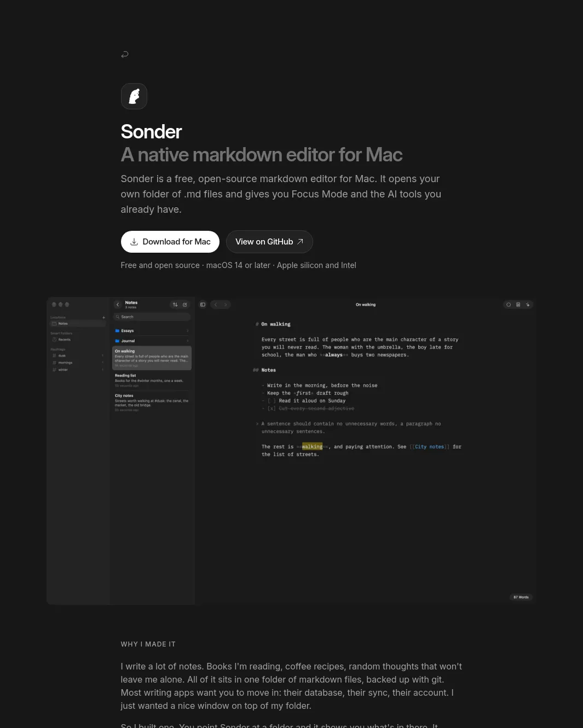Click the compose new note icon
The image size is (583, 728).
tap(185, 305)
